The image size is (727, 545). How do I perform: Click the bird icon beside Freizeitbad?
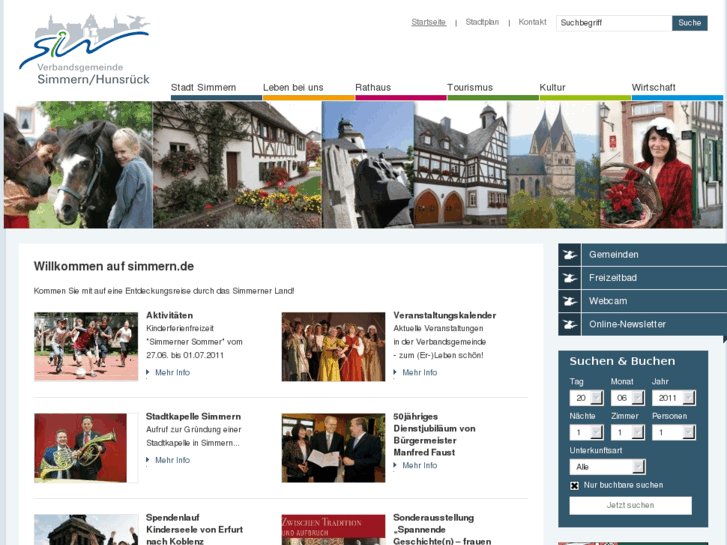[569, 278]
